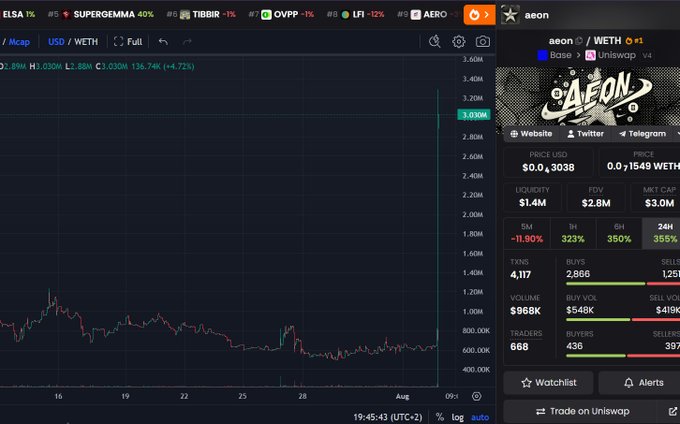This screenshot has height=424, width=680.
Task: Click the LIQUIDITY $1.4M value
Action: point(533,203)
